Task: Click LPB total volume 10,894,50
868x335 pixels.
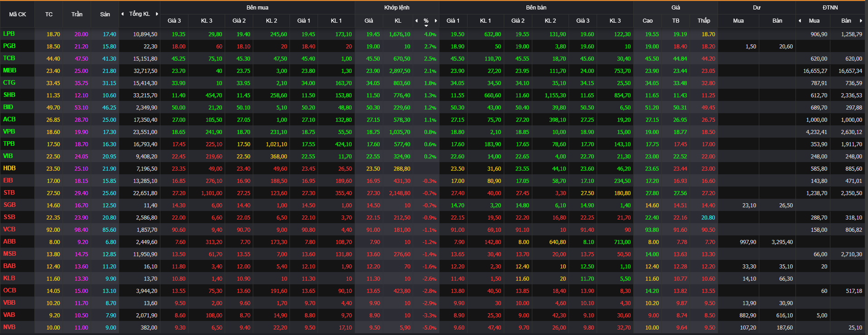Action: tap(145, 34)
